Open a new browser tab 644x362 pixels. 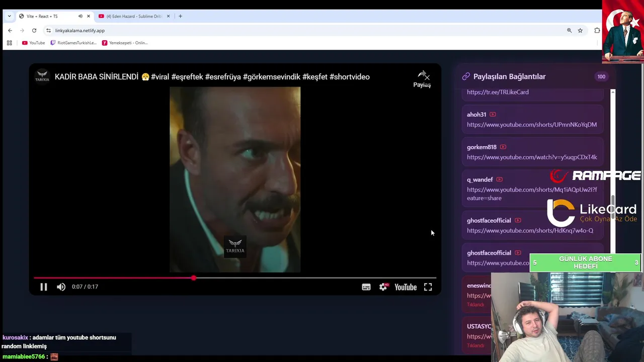pos(181,16)
